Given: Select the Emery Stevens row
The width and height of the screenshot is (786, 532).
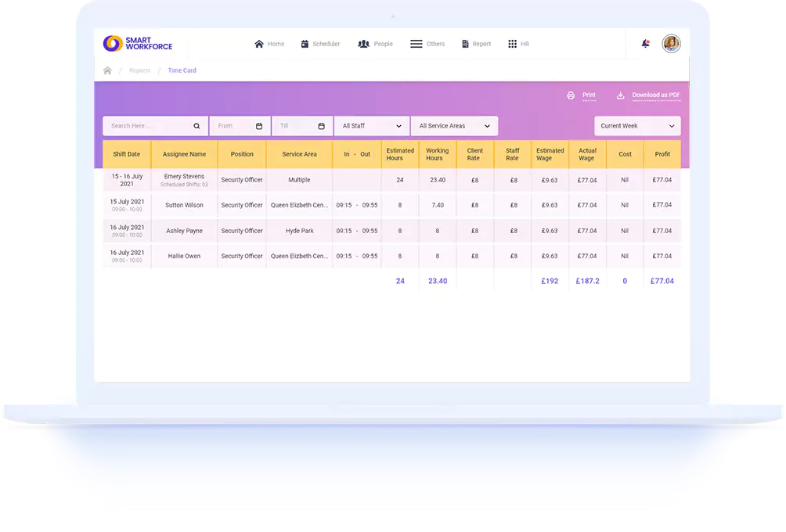Looking at the screenshot, I should (x=184, y=180).
